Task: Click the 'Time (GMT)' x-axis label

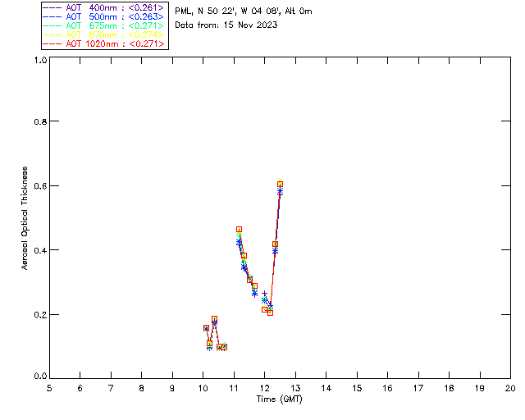Action: click(279, 399)
